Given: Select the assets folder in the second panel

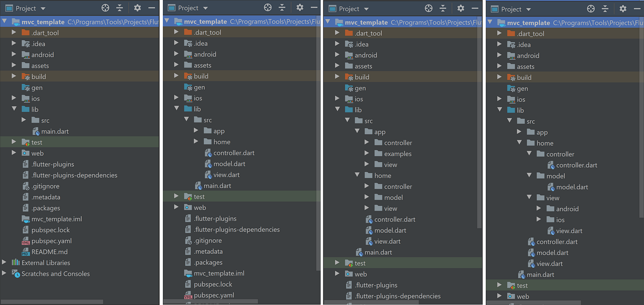Looking at the screenshot, I should (x=202, y=65).
